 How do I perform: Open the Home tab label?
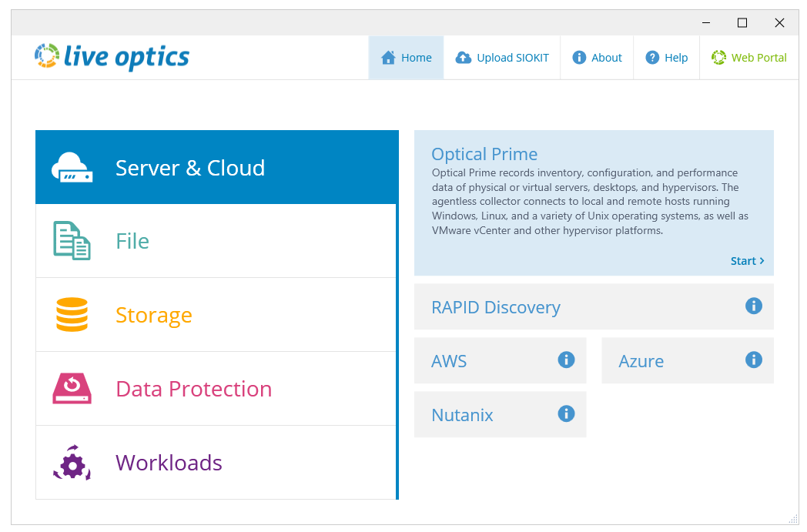point(417,58)
